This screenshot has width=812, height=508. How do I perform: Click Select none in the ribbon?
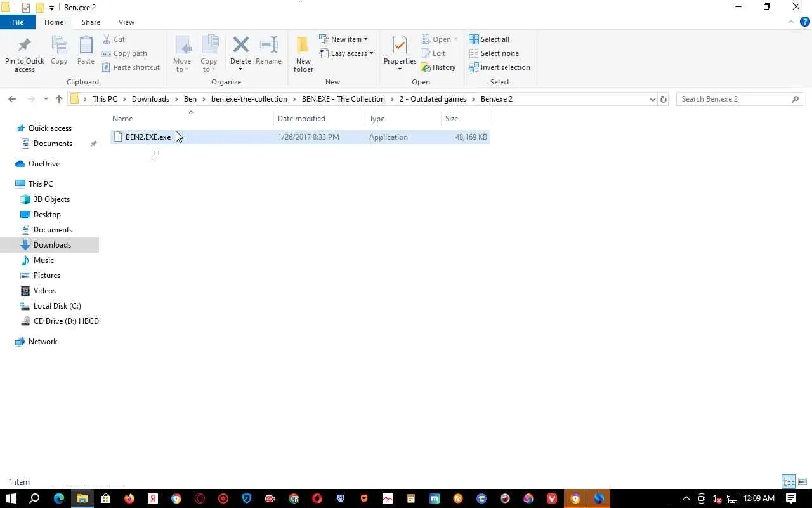coord(494,53)
